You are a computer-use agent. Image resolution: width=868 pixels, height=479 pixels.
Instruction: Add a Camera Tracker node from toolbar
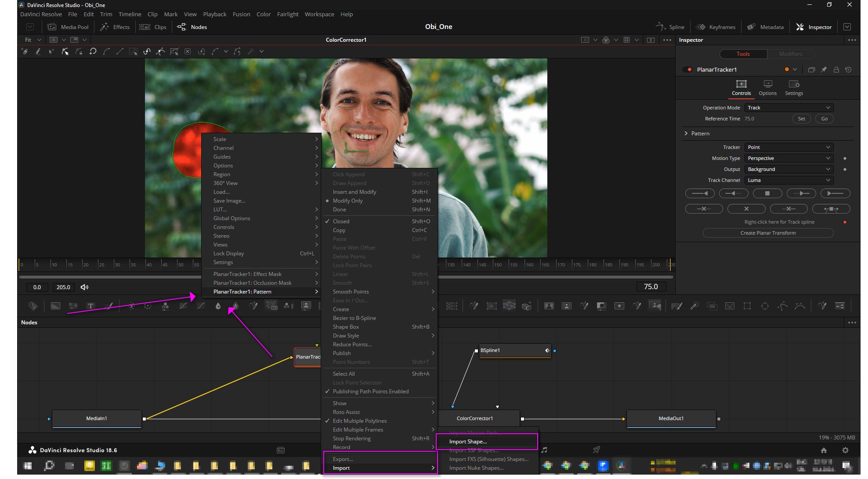527,306
